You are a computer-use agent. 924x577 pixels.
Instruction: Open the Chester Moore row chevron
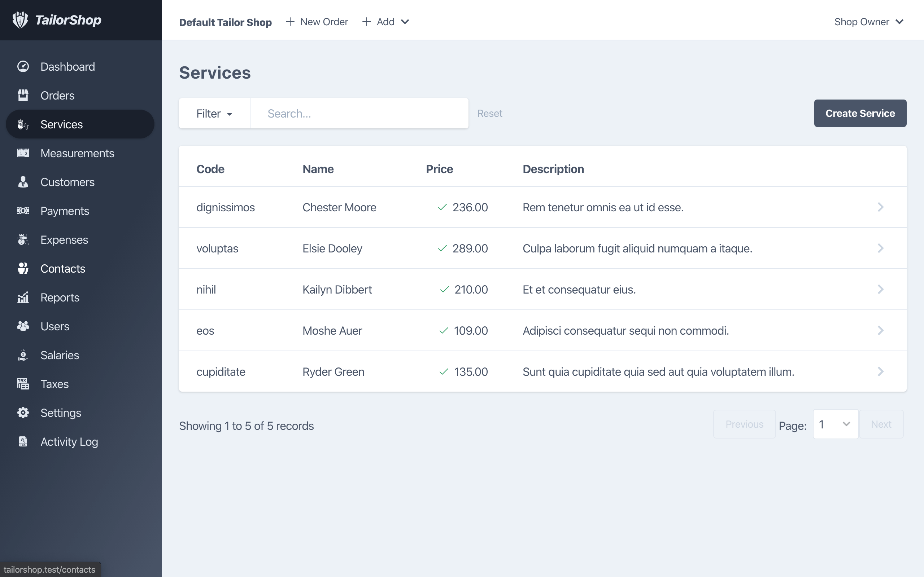coord(880,207)
